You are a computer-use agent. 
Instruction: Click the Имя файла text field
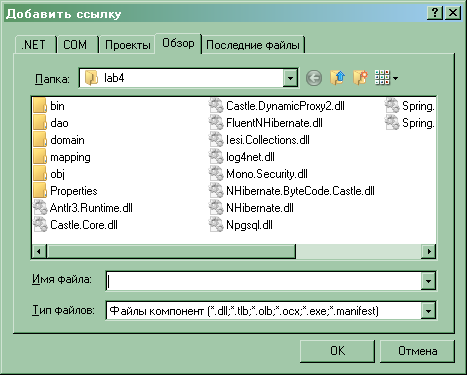263,281
